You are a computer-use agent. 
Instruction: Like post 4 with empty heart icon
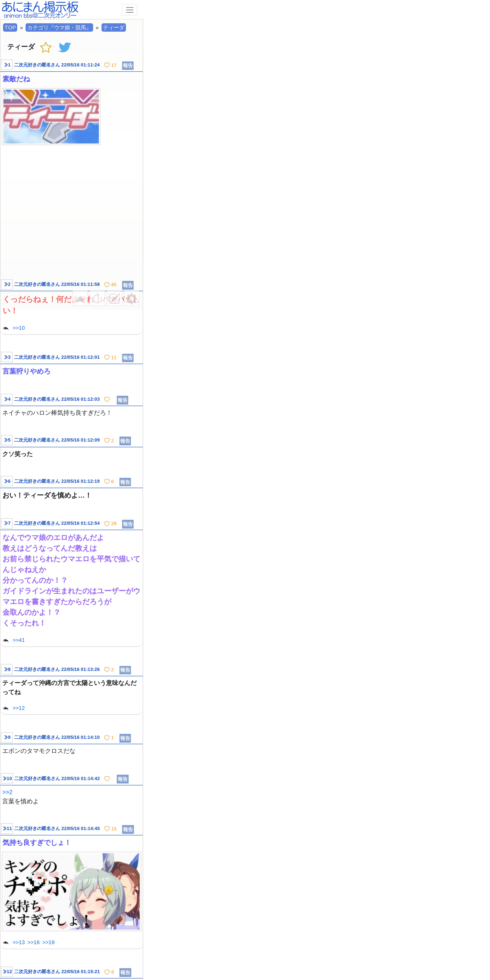pos(107,399)
